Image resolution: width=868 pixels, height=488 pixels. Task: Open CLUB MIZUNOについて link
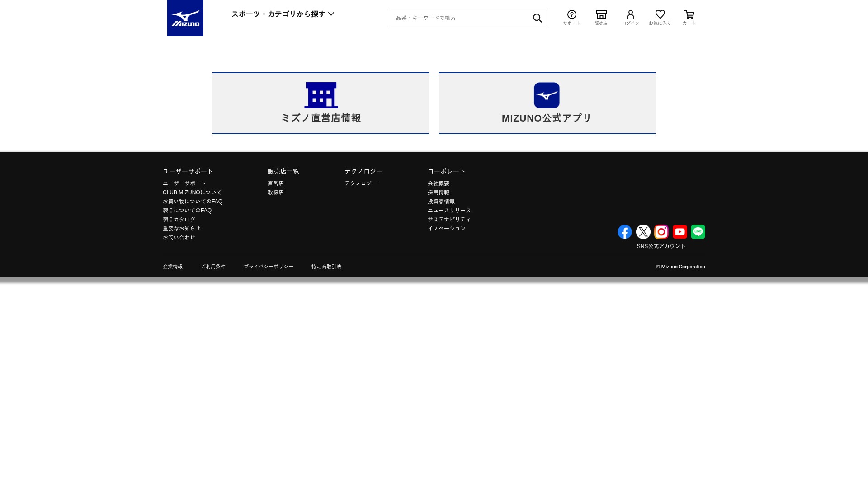(x=192, y=192)
